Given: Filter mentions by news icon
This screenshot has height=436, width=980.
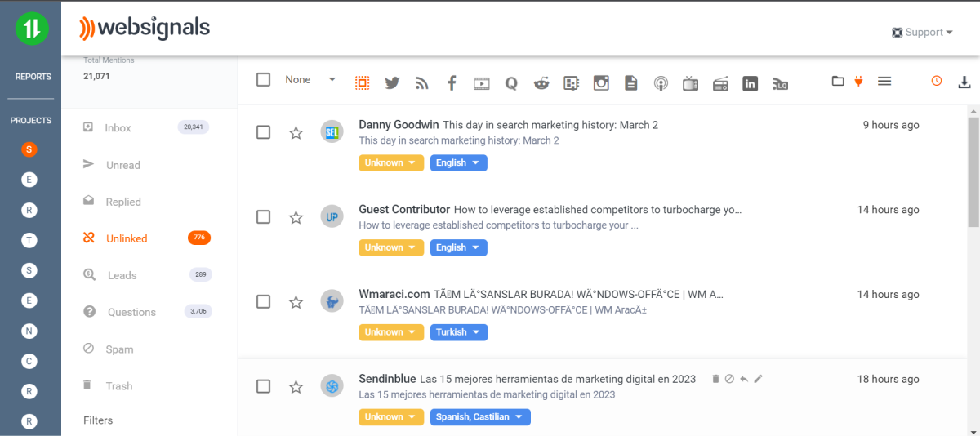Looking at the screenshot, I should coord(571,82).
